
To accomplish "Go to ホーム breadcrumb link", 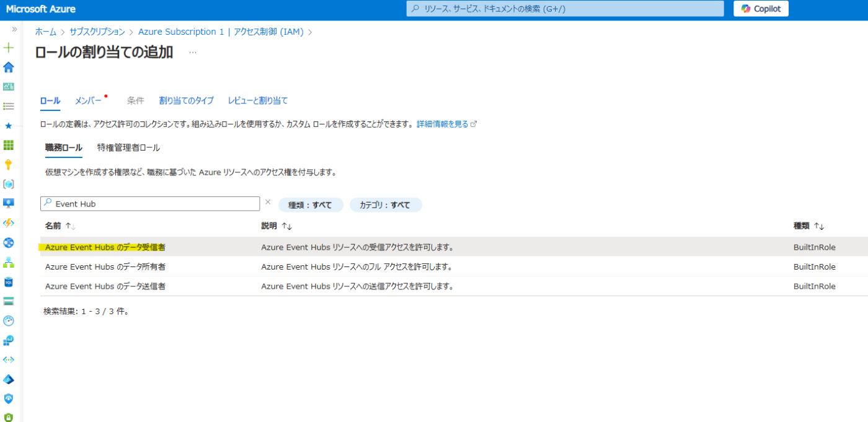I will (x=45, y=32).
